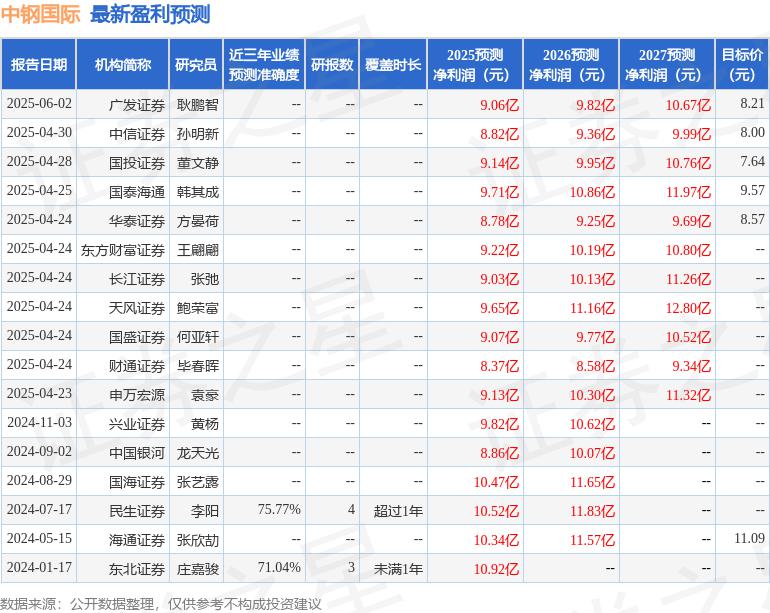Click the 8.37亿 forecast value
This screenshot has width=770, height=613.
pos(499,366)
